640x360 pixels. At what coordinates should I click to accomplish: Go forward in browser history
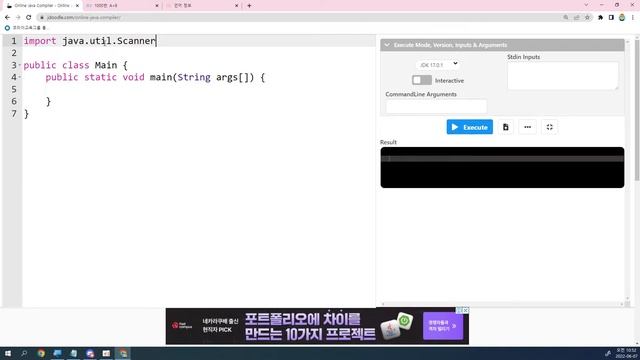18,18
